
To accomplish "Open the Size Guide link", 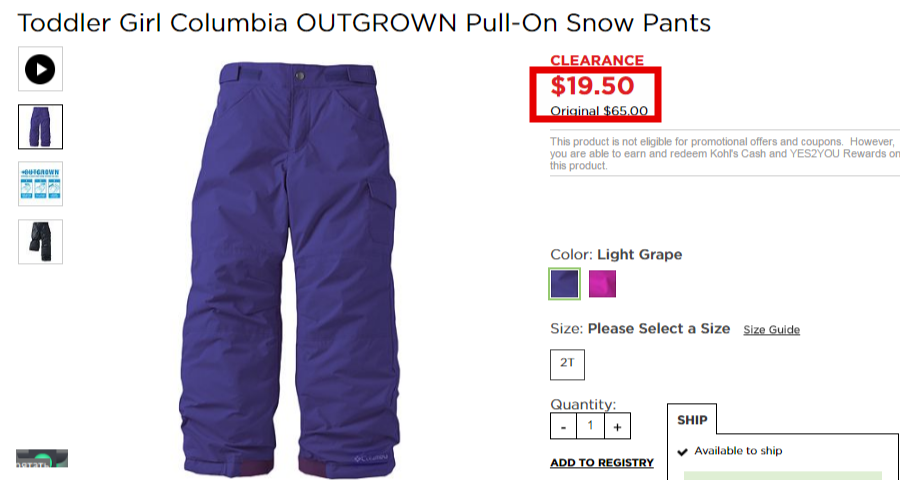I will click(771, 330).
